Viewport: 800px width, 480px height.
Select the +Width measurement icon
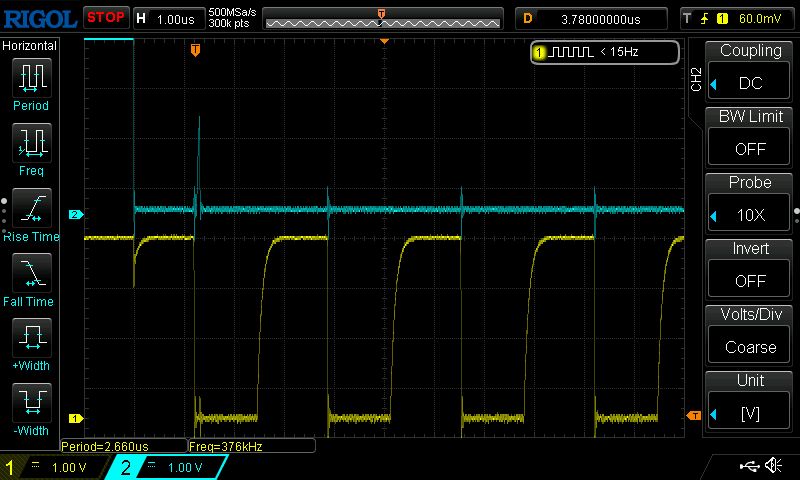32,338
